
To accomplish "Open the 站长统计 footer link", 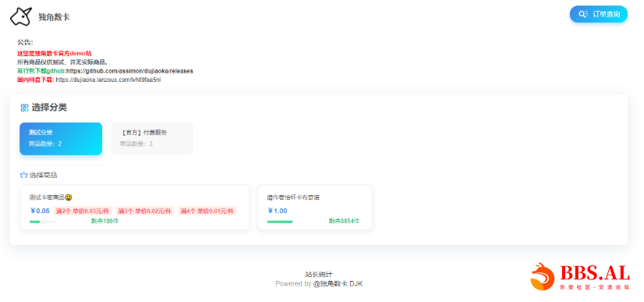I will 319,275.
